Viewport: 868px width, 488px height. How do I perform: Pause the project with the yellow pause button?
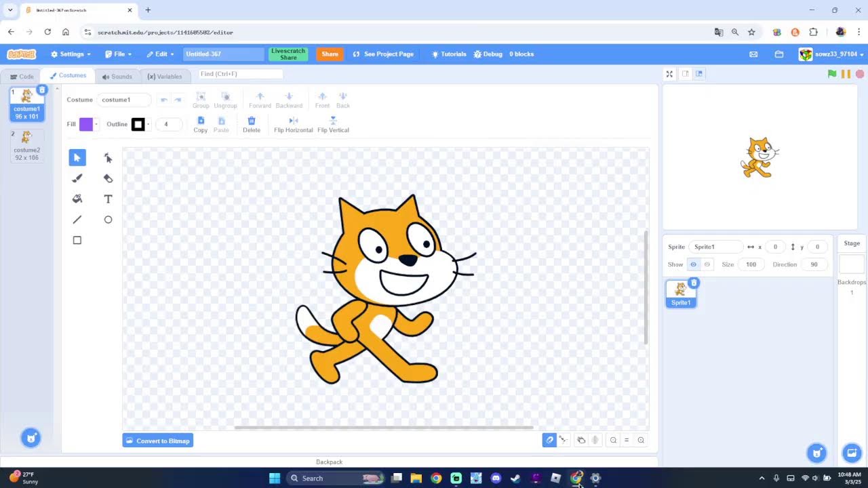846,74
